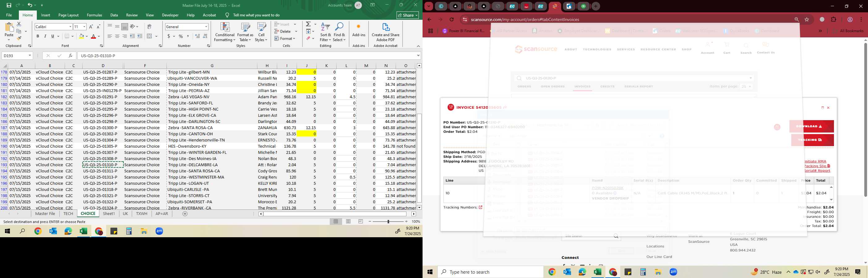Open the TECH sheet tab
Screen dimensions: 868x278
pyautogui.click(x=68, y=214)
